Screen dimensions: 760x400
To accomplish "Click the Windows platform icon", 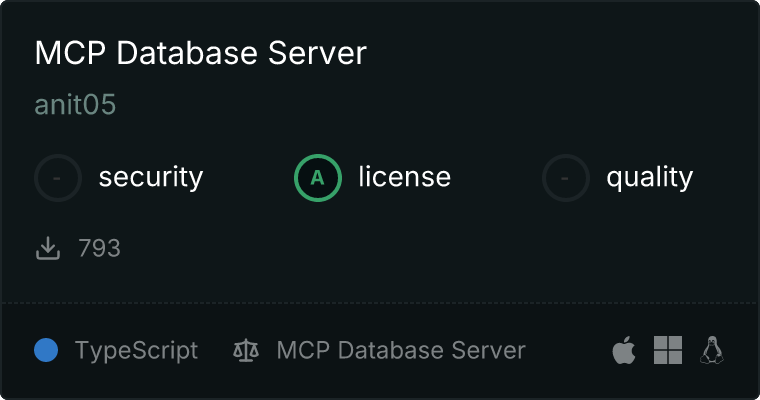I will point(668,350).
